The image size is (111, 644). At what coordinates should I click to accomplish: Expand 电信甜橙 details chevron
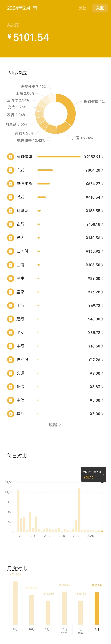[x=102, y=184]
